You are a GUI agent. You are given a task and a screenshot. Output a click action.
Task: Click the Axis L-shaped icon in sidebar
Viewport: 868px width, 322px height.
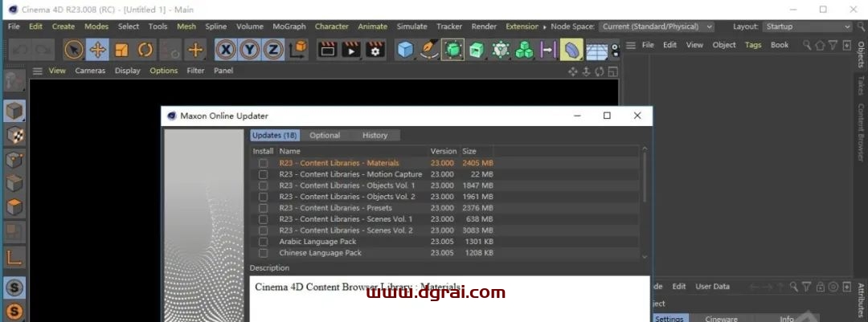click(x=15, y=257)
